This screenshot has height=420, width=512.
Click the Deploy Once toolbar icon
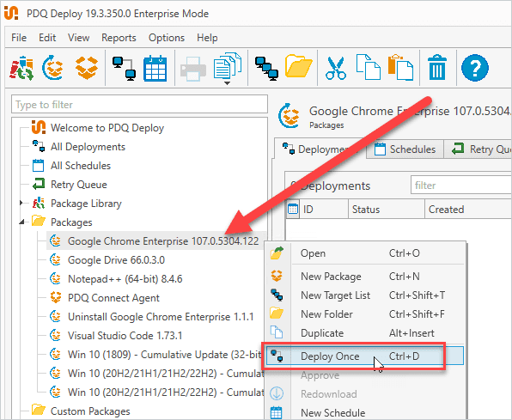point(124,68)
